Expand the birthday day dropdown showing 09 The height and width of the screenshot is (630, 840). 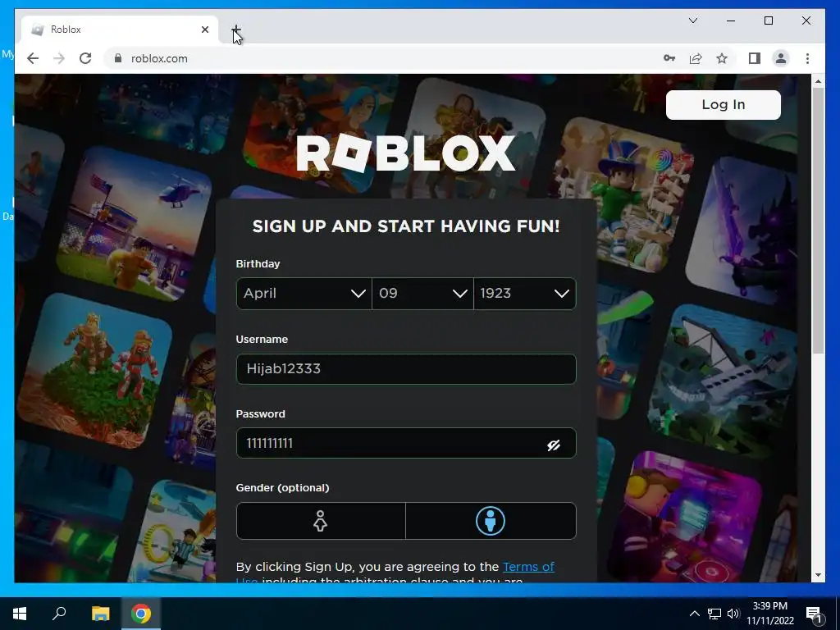pos(422,293)
